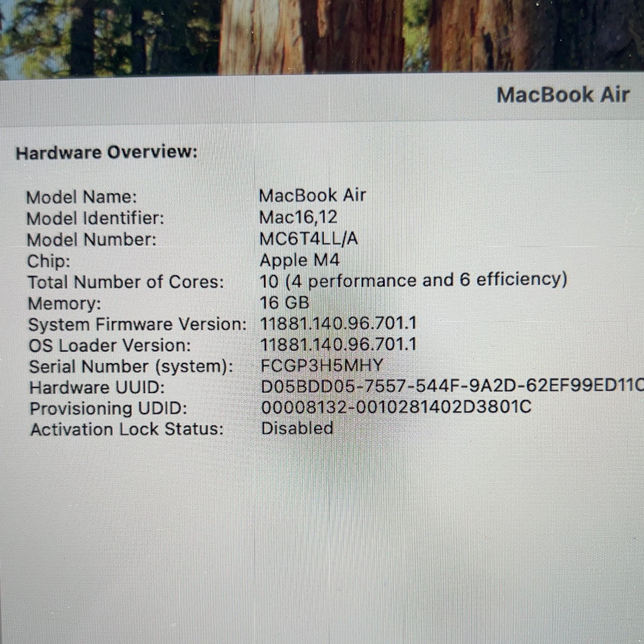Viewport: 644px width, 644px height.
Task: Select the MacBook Air model name value
Action: 312,195
